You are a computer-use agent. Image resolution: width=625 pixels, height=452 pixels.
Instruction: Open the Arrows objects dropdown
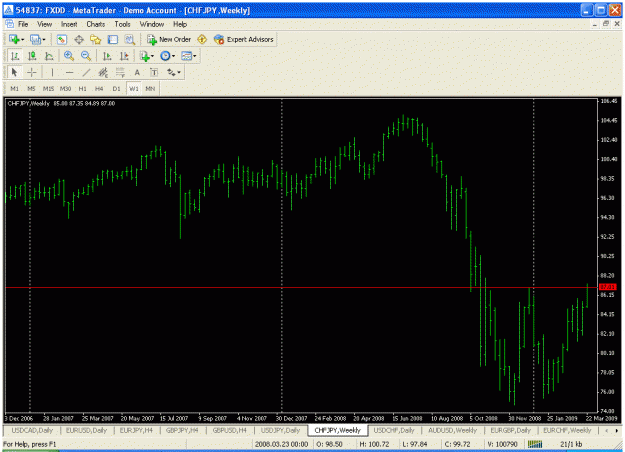(x=173, y=73)
